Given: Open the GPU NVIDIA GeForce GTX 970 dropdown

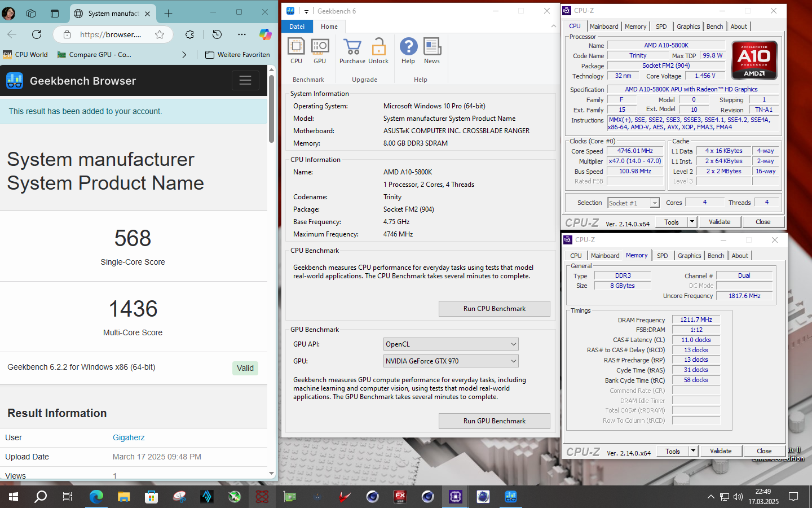Looking at the screenshot, I should (451, 361).
